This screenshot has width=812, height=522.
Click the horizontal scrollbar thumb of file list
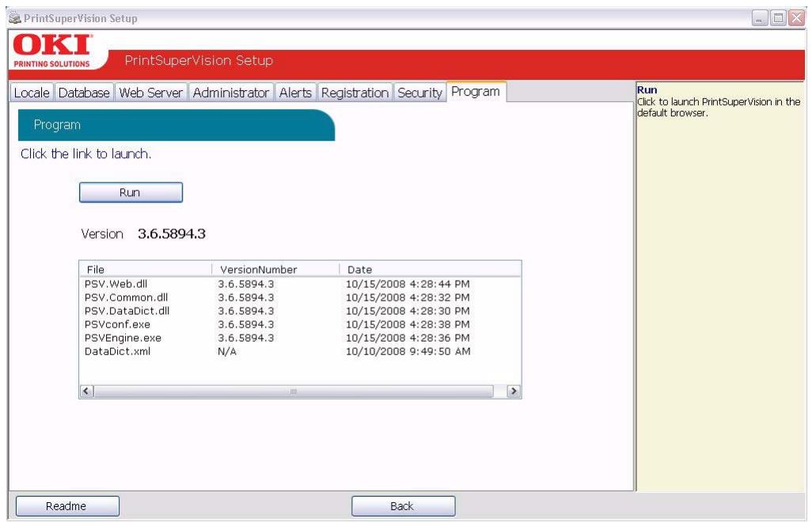coord(294,391)
